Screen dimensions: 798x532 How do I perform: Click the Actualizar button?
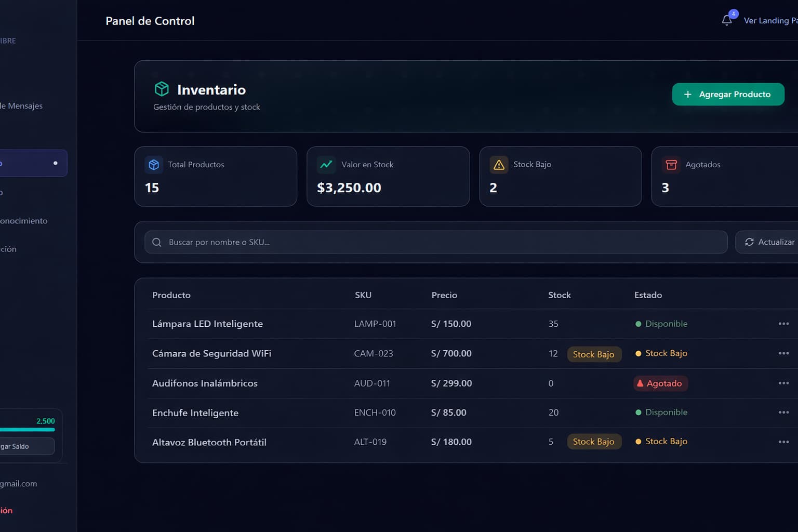[x=767, y=242]
